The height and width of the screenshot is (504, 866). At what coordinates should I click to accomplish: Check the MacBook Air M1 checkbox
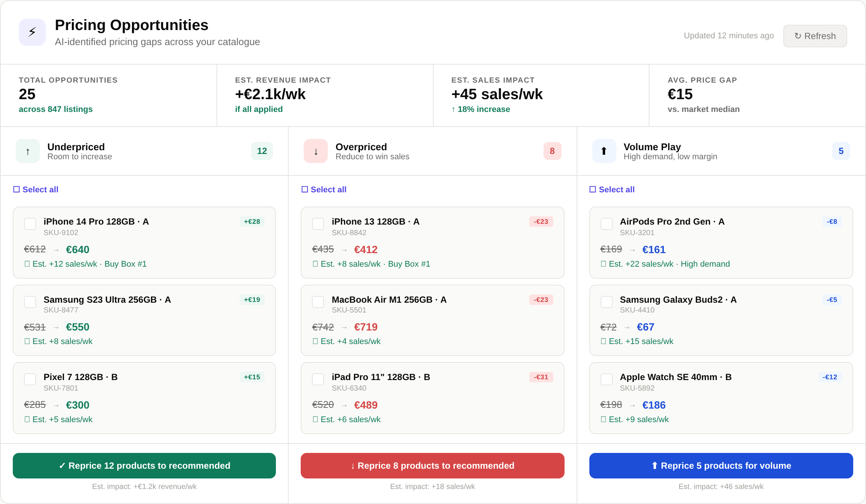(x=318, y=302)
